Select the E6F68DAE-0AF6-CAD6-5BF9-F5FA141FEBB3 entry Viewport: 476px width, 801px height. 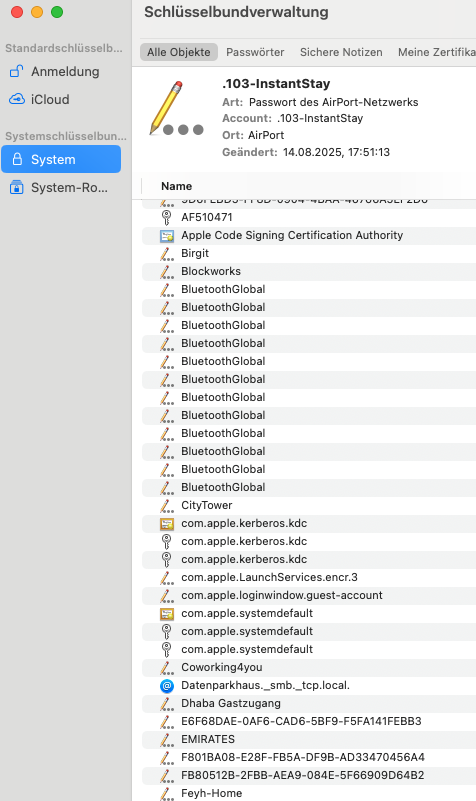point(309,721)
